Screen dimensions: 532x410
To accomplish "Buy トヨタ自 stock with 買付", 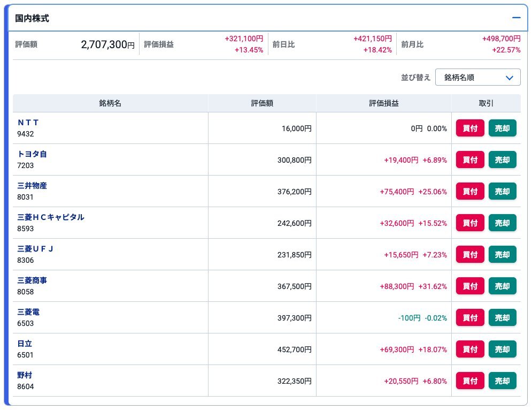I will [x=470, y=160].
